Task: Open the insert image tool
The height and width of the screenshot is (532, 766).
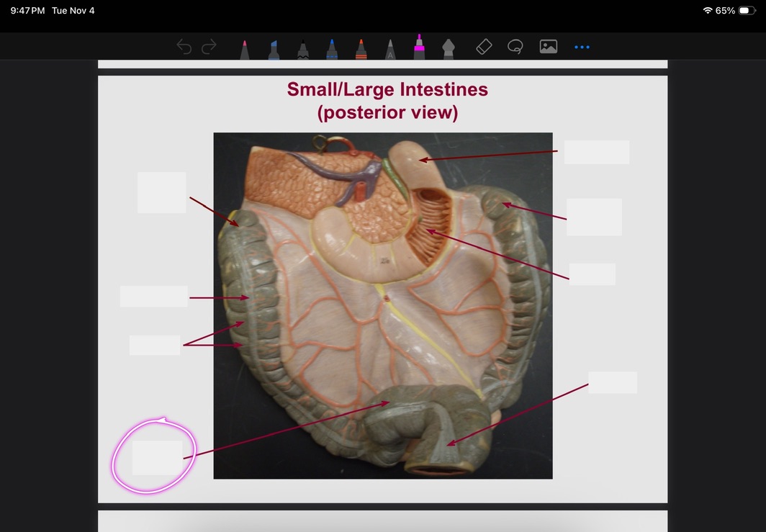Action: click(x=549, y=47)
